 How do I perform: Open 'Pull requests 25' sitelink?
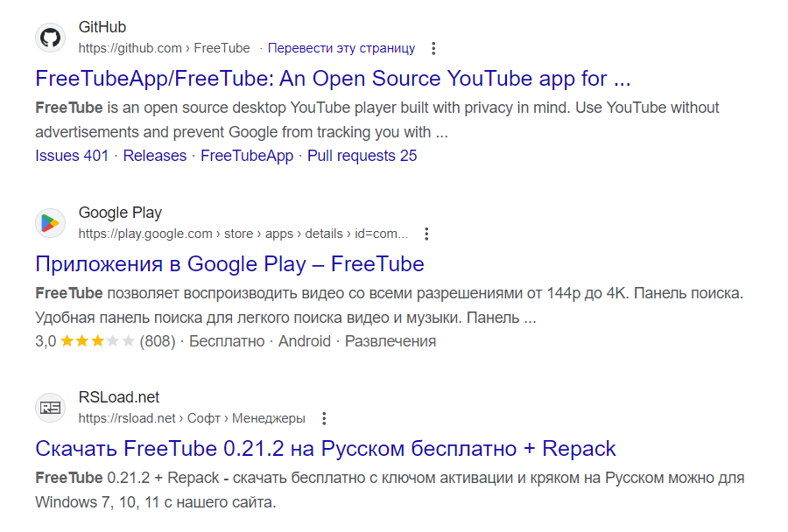(362, 156)
